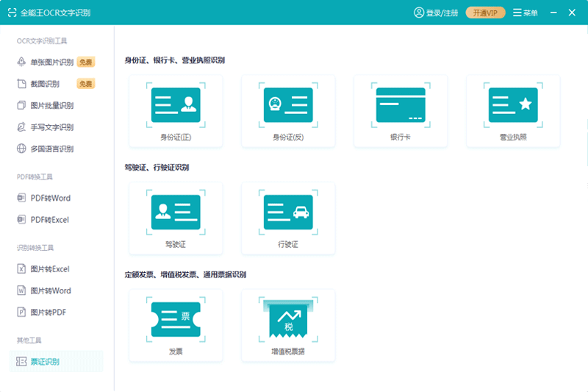
Task: Select the 行驶证 vehicle license icon
Action: coord(288,218)
